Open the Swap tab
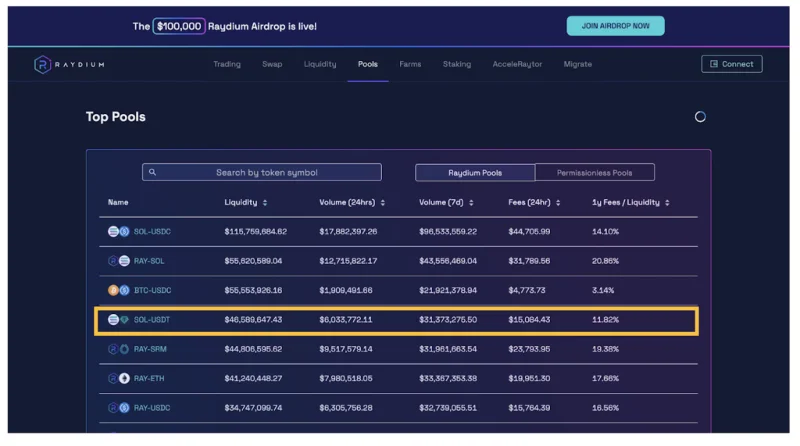Image resolution: width=800 pixels, height=446 pixels. (x=272, y=64)
